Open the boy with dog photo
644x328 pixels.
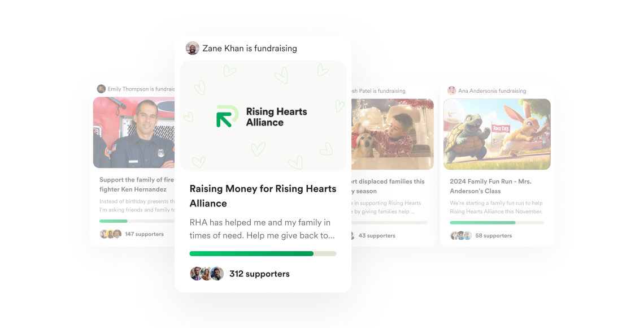[393, 134]
